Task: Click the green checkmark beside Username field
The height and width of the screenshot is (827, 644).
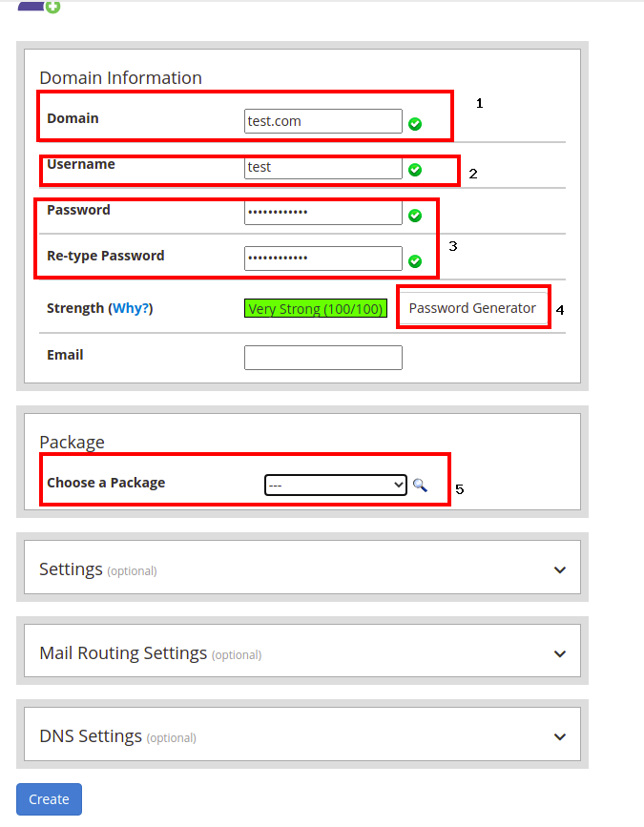Action: point(415,170)
